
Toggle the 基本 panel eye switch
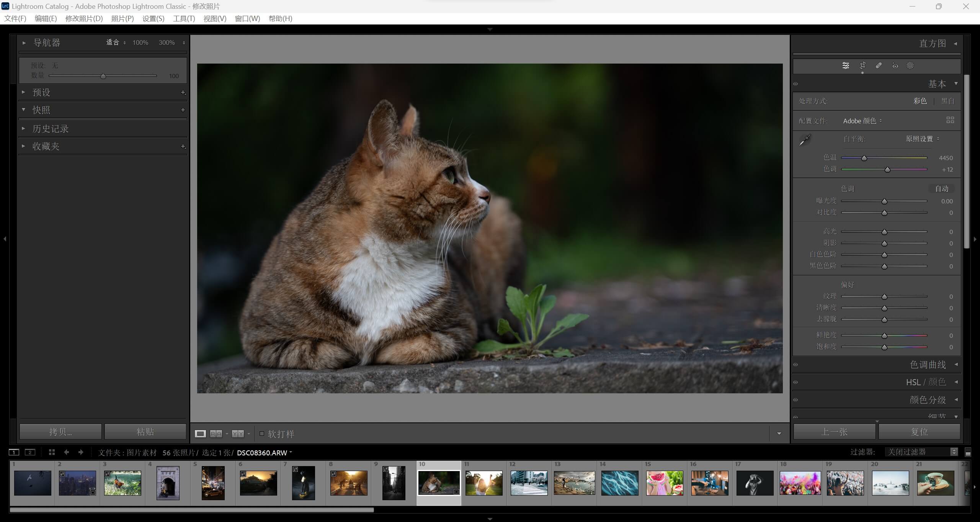pyautogui.click(x=795, y=84)
